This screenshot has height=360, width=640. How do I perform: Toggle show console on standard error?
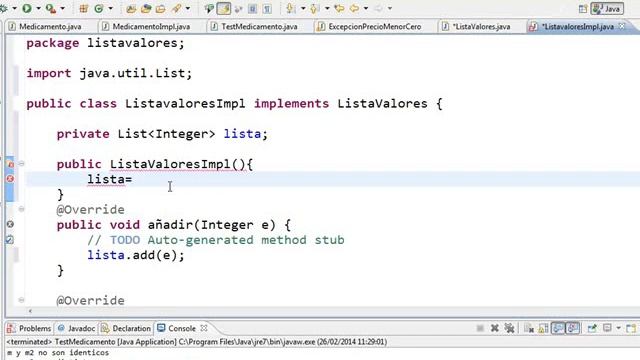573,328
